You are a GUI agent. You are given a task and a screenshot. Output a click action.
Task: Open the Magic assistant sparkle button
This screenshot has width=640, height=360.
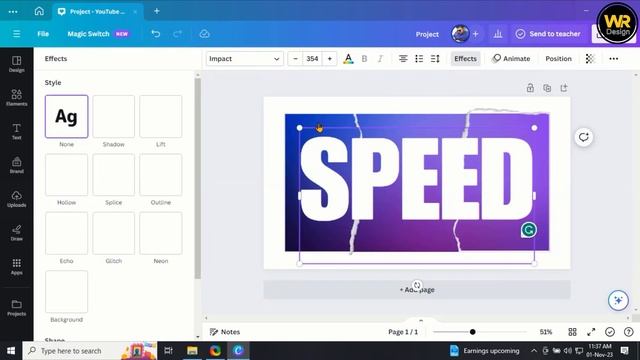pyautogui.click(x=618, y=300)
